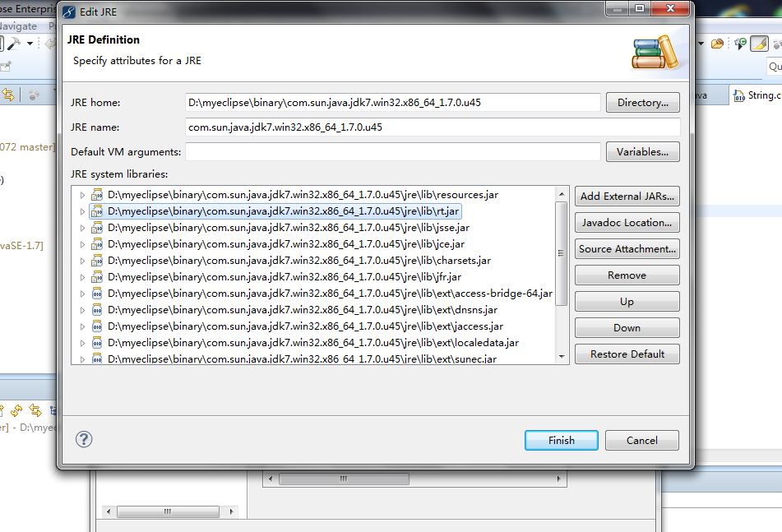Confirm with the Finish button
Image resolution: width=782 pixels, height=532 pixels.
561,440
